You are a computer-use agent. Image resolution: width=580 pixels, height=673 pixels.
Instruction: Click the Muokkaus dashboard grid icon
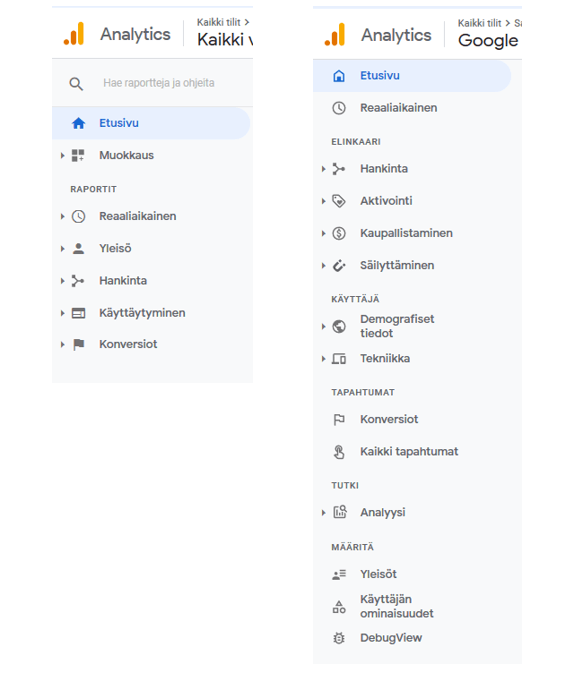pyautogui.click(x=78, y=155)
